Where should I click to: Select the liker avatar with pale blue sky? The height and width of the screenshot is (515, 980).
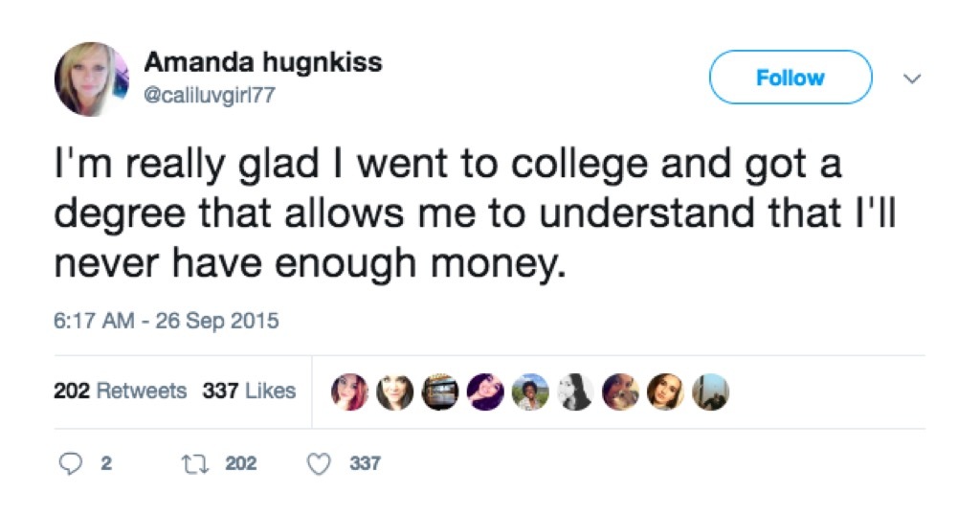click(711, 392)
